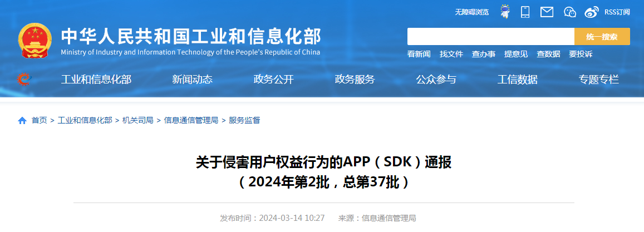Viewport: 644px width, 232px height.
Task: Open the 新闻动态 navigation menu
Action: tap(192, 79)
